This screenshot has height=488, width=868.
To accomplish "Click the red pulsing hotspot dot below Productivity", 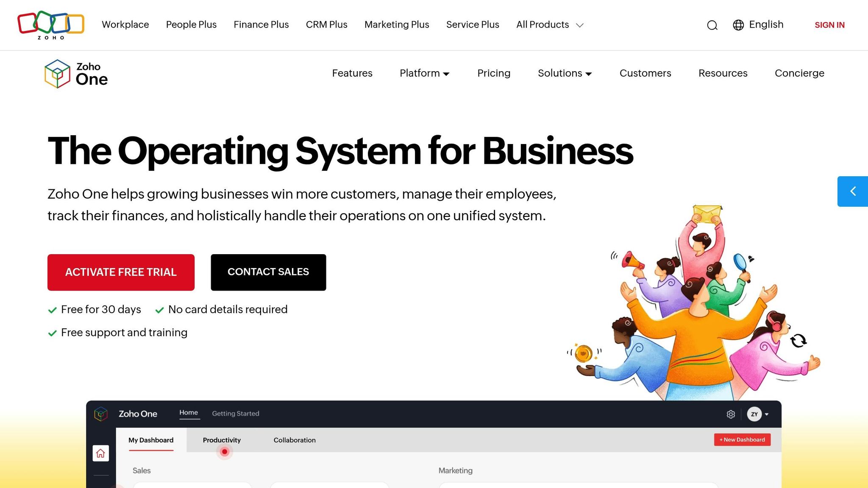I will pyautogui.click(x=224, y=452).
